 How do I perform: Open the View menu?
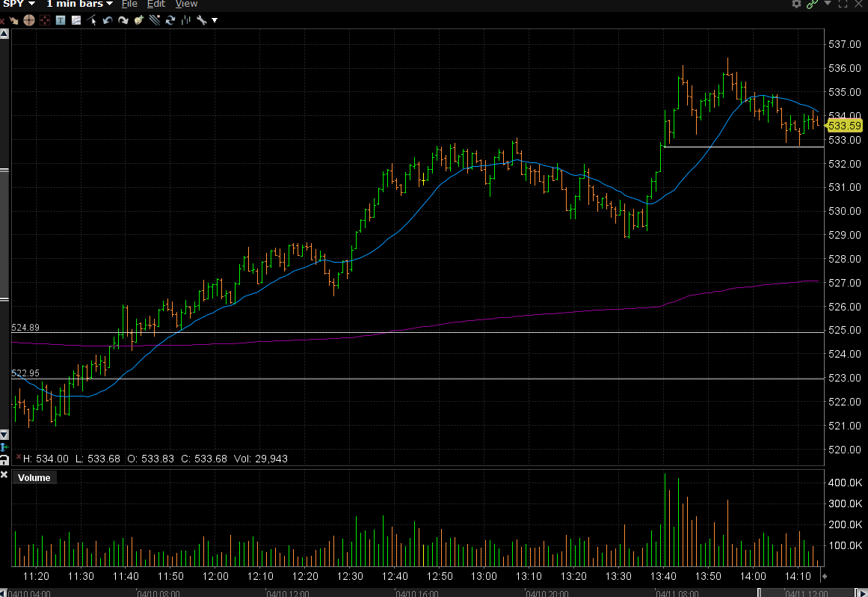tap(187, 4)
